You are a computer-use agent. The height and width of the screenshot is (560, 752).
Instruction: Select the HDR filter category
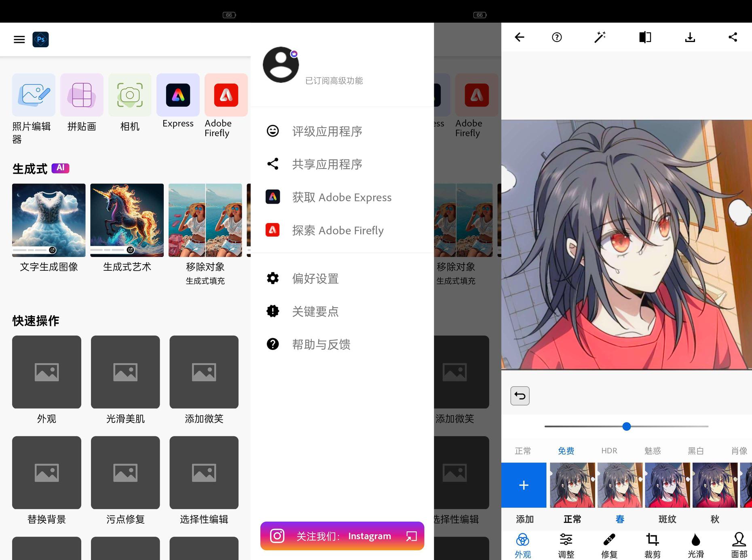[609, 451]
